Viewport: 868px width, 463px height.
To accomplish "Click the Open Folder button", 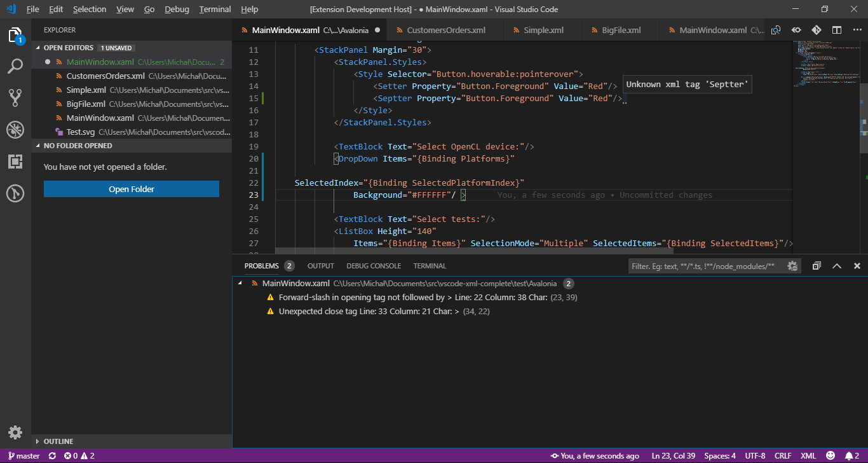I will coord(132,189).
